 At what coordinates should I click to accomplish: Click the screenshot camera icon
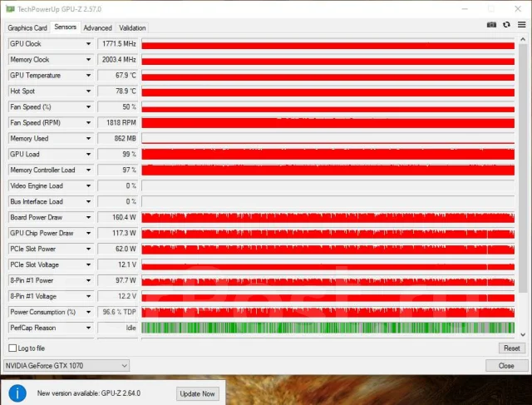point(491,25)
